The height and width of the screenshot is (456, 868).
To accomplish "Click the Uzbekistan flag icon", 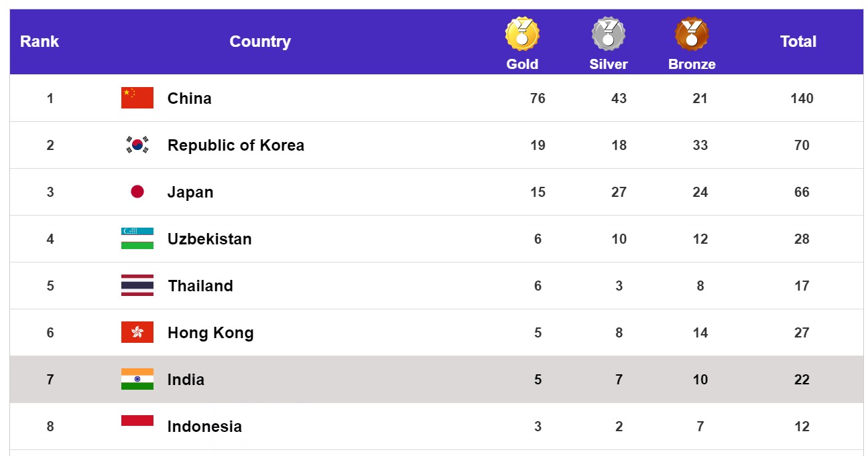I will tap(137, 238).
